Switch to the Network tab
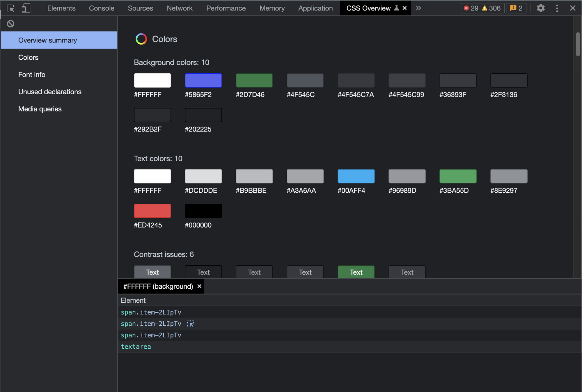The width and height of the screenshot is (582, 392). pos(180,8)
